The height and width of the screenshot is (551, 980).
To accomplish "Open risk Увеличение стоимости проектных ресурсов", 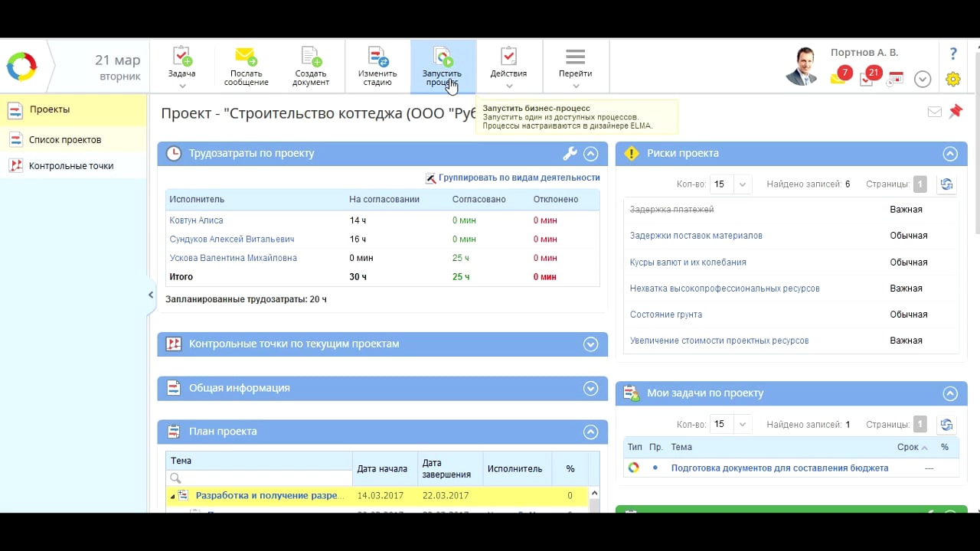I will (719, 341).
